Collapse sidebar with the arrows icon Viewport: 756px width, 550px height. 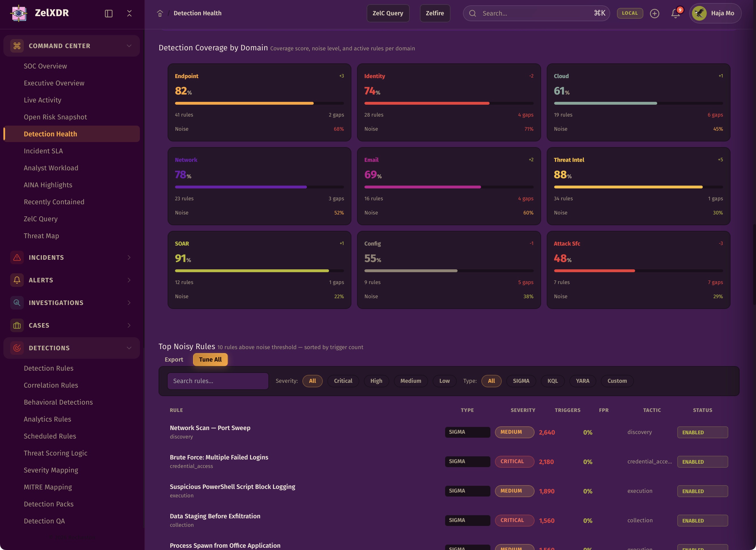click(129, 13)
